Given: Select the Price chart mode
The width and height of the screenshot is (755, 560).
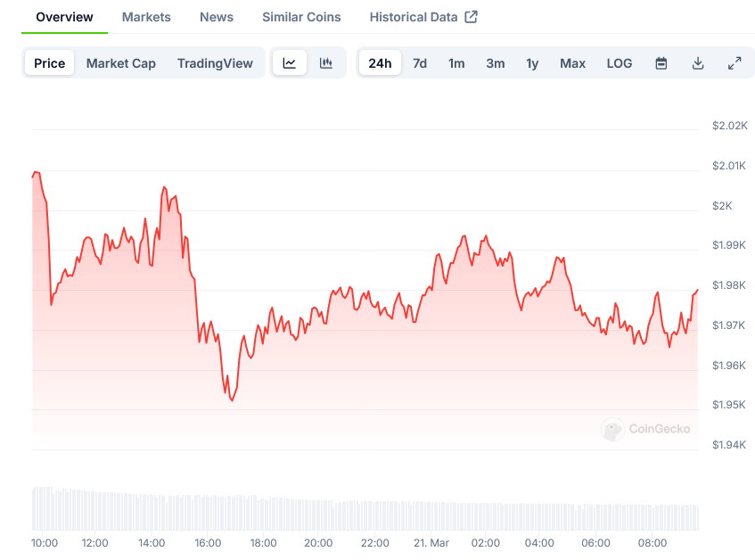Looking at the screenshot, I should point(50,63).
